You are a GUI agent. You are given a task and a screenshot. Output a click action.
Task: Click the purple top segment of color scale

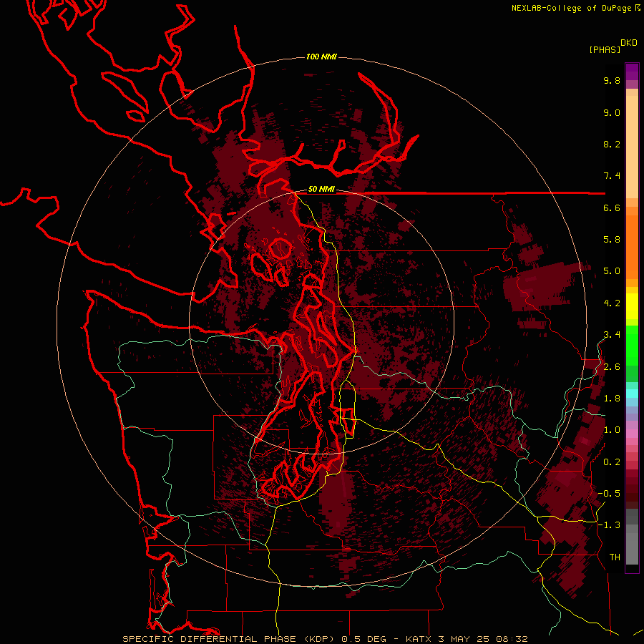(632, 72)
